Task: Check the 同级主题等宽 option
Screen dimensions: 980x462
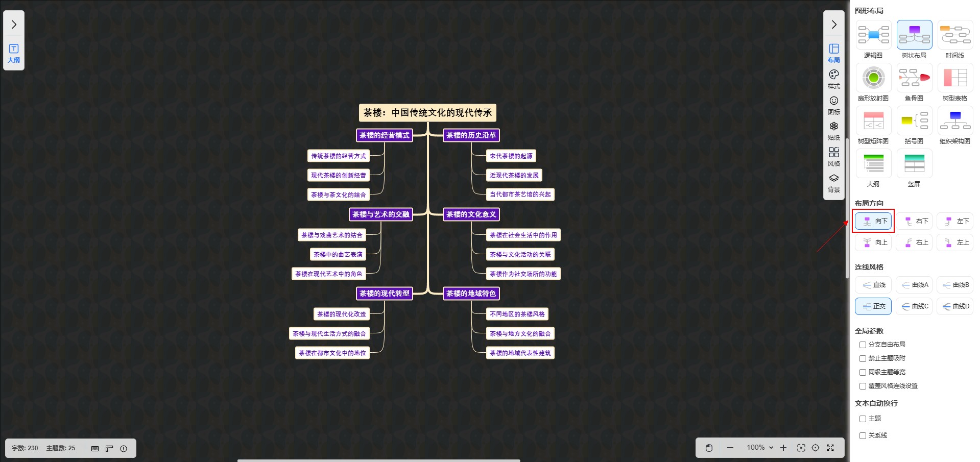Action: tap(863, 372)
